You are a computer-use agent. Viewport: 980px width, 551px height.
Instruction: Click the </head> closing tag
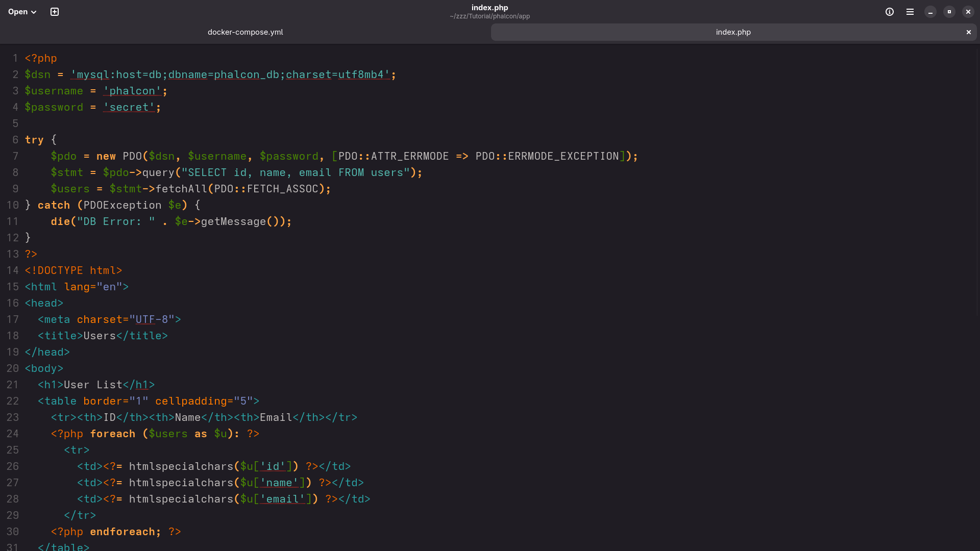[x=47, y=352]
